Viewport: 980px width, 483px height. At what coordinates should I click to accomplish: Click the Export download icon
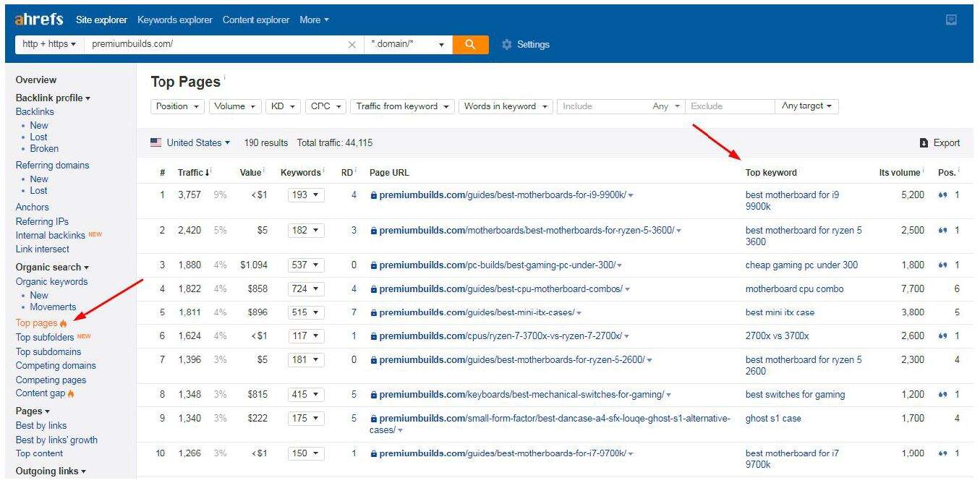point(924,143)
